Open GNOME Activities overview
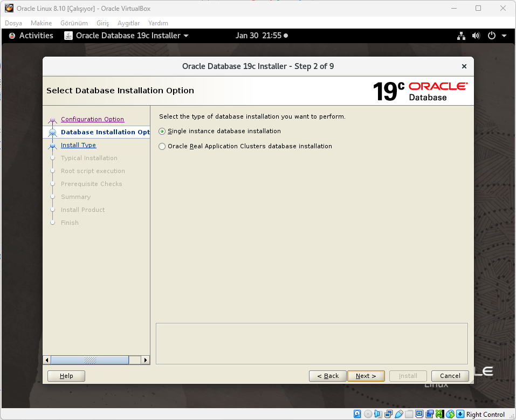This screenshot has height=420, width=516. 31,36
